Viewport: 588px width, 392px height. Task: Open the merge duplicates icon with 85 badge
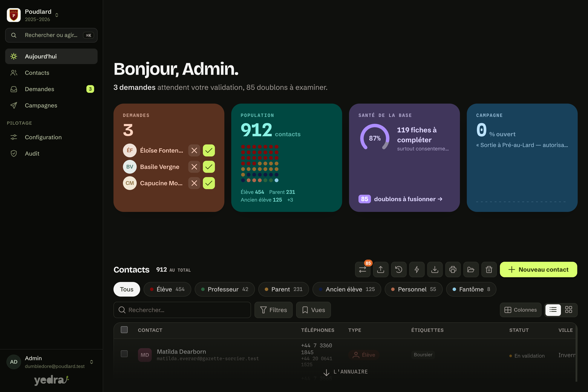click(x=363, y=269)
